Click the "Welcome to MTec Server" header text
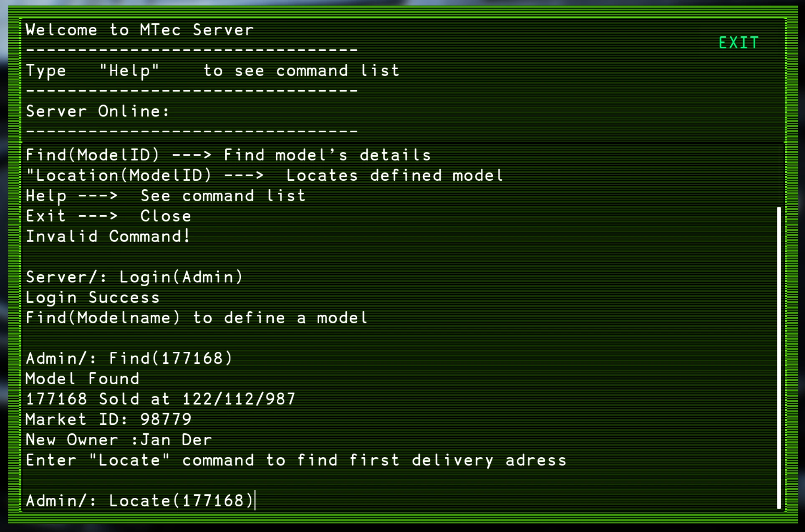This screenshot has width=805, height=532. (x=139, y=30)
